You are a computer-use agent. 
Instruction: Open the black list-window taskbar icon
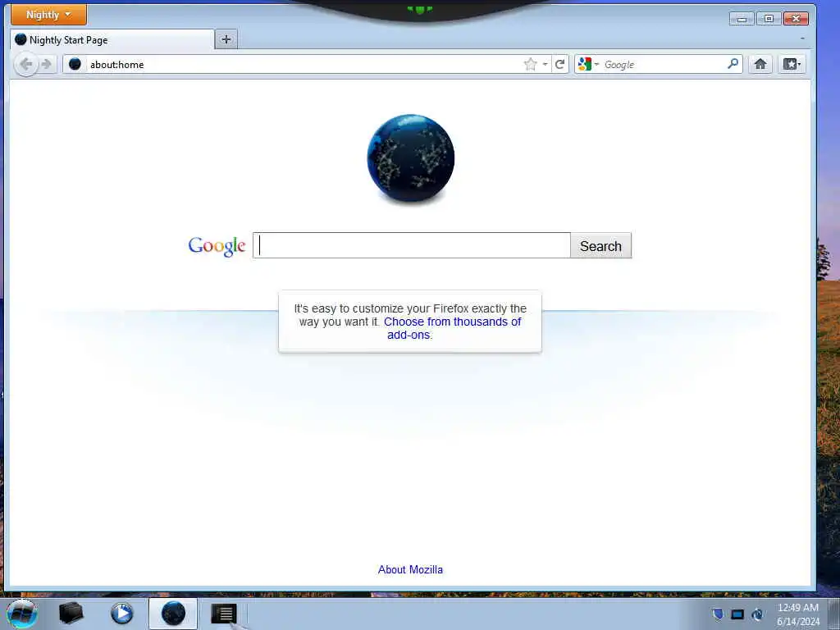point(224,614)
